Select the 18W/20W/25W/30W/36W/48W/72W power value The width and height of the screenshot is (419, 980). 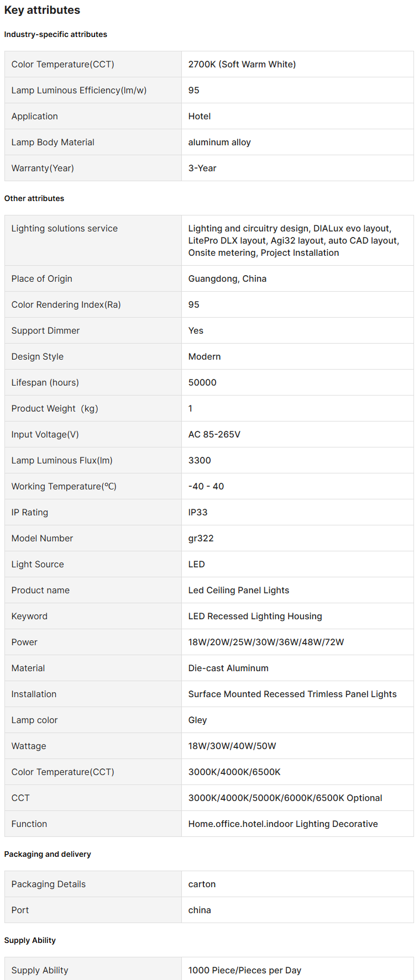pyautogui.click(x=266, y=642)
